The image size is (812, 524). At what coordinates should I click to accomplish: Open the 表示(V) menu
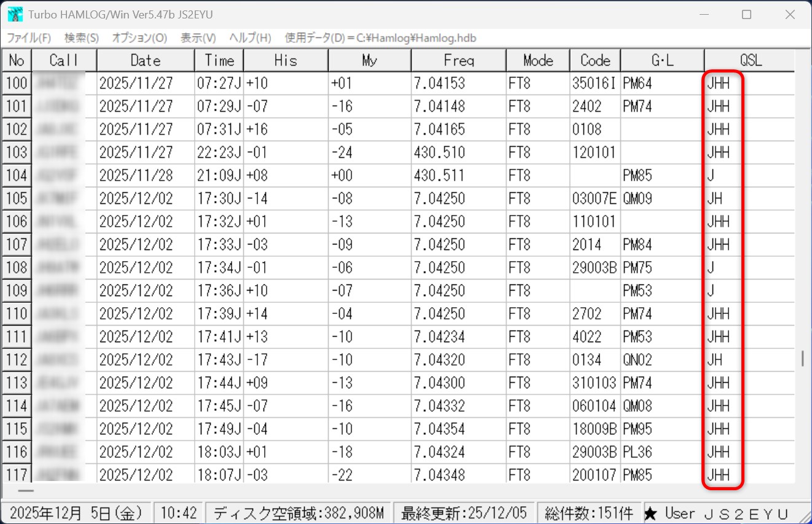click(198, 38)
